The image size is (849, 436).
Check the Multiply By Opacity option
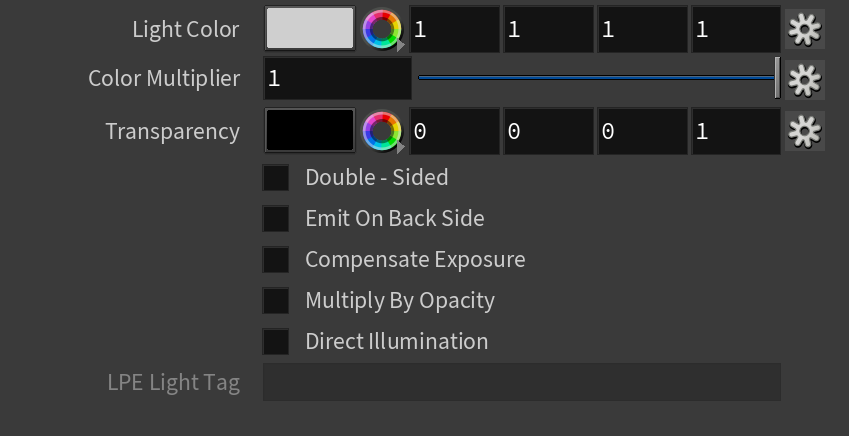(x=276, y=301)
